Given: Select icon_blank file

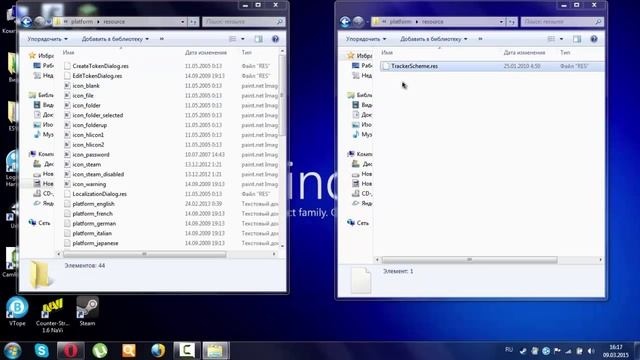Looking at the screenshot, I should click(x=86, y=86).
